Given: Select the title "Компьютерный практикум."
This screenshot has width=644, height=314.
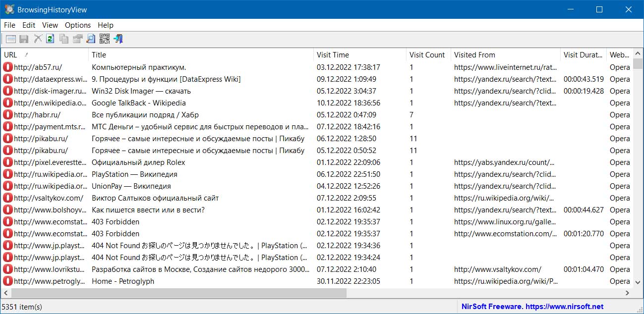Looking at the screenshot, I should tap(139, 67).
